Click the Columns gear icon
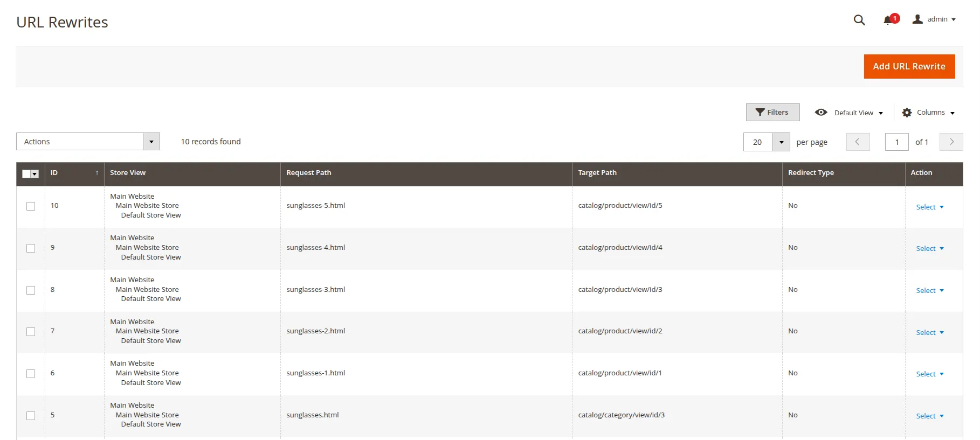Viewport: 980px width, 440px height. click(907, 113)
